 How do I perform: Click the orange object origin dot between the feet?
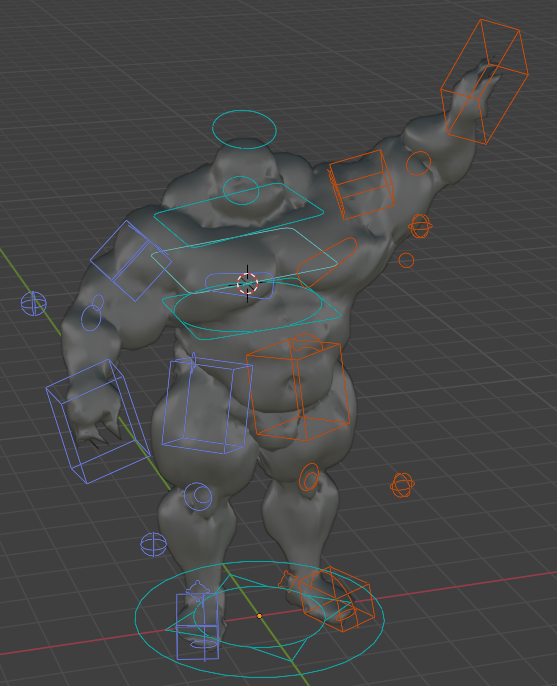coord(259,616)
